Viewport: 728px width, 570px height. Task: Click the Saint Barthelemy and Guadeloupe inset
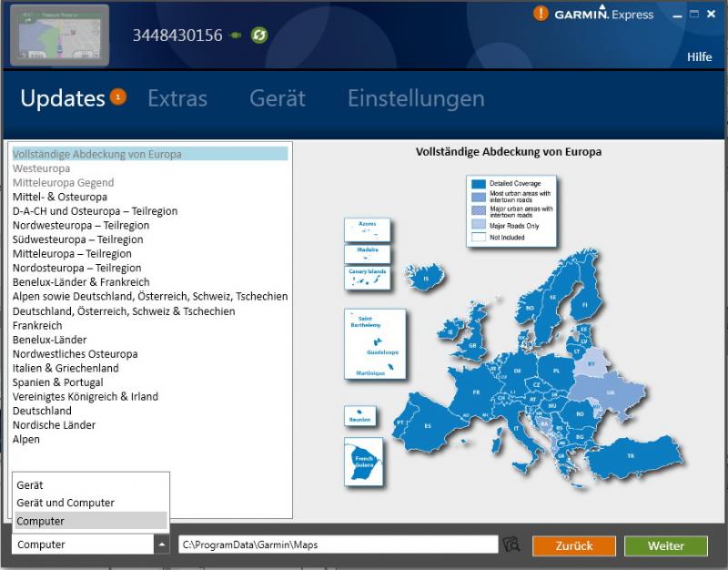point(375,344)
